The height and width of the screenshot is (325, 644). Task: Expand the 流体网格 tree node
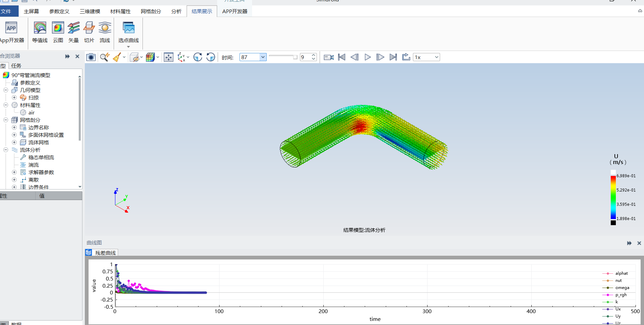pyautogui.click(x=14, y=142)
